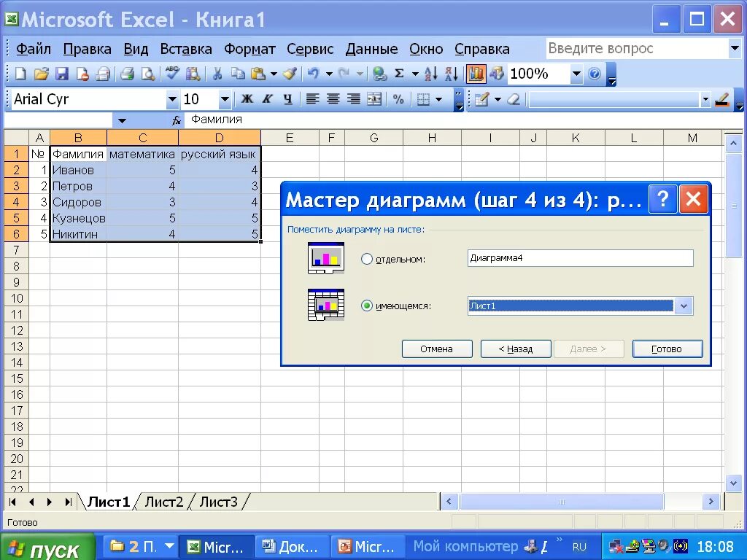Screen dimensions: 747x560
Task: Open the Файл menu
Action: pos(34,49)
